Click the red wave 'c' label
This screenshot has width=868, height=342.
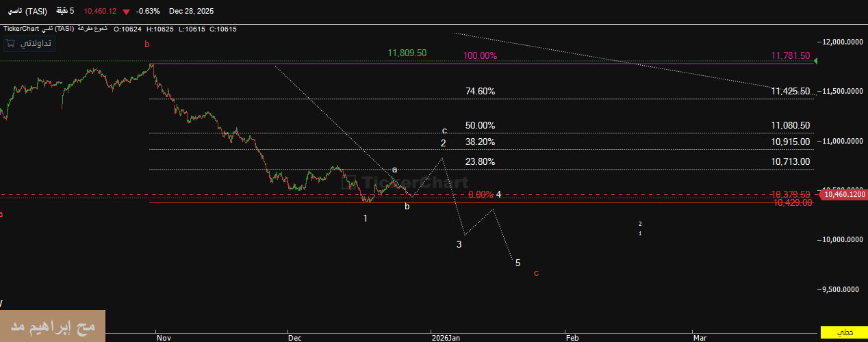coord(536,273)
